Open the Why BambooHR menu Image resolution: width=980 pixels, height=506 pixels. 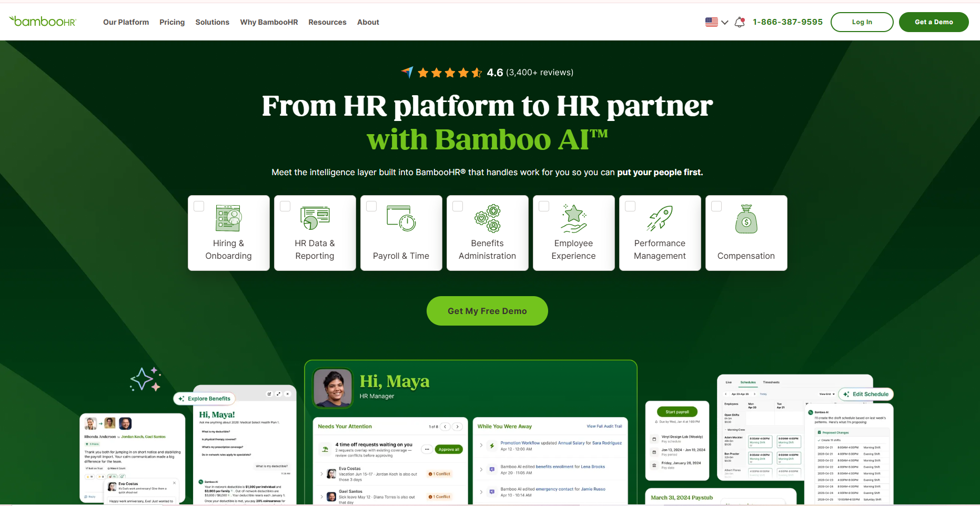click(269, 22)
